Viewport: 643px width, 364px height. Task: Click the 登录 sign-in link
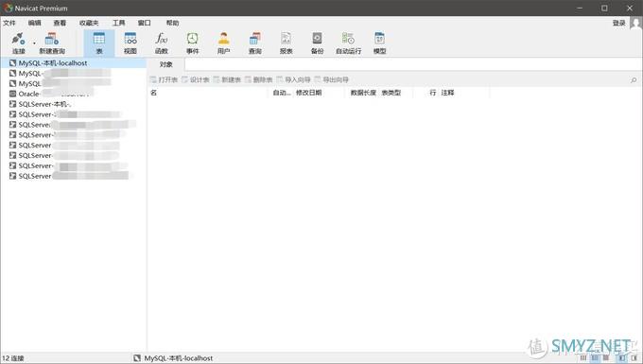point(618,23)
